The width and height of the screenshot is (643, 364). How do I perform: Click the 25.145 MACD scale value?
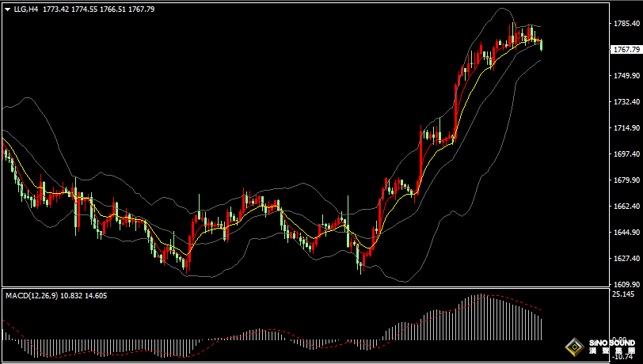tap(623, 294)
